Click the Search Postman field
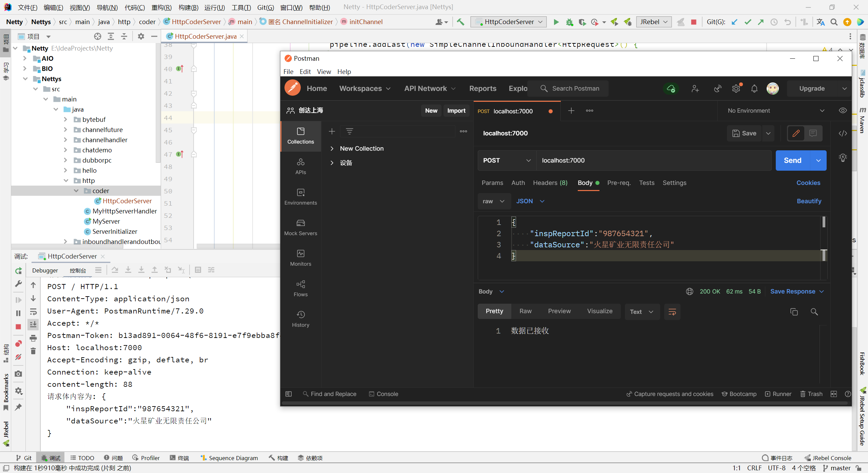 (x=568, y=89)
